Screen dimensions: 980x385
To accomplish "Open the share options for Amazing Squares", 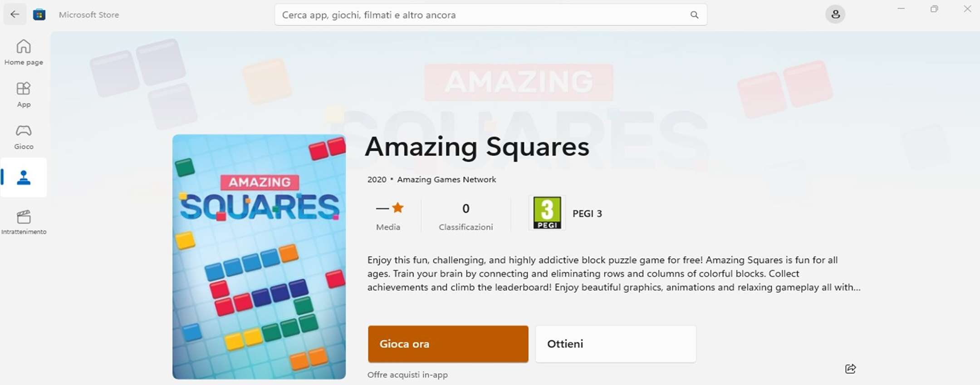I will click(x=851, y=369).
